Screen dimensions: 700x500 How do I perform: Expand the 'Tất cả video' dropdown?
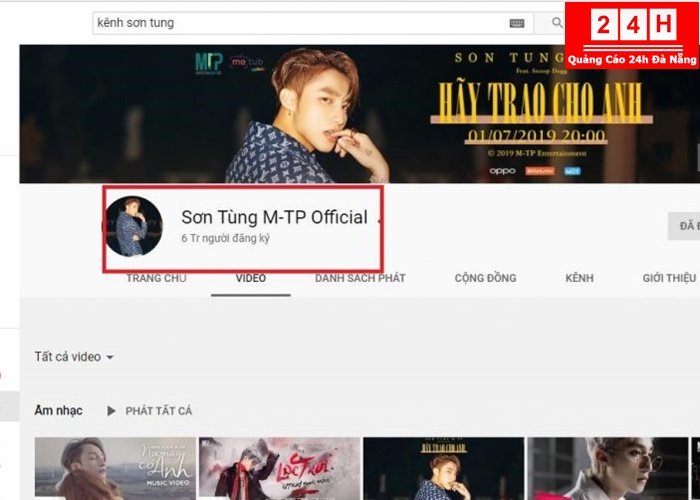74,357
